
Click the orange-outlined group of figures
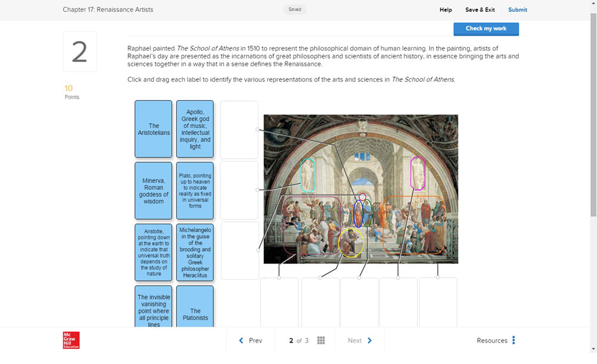414,225
